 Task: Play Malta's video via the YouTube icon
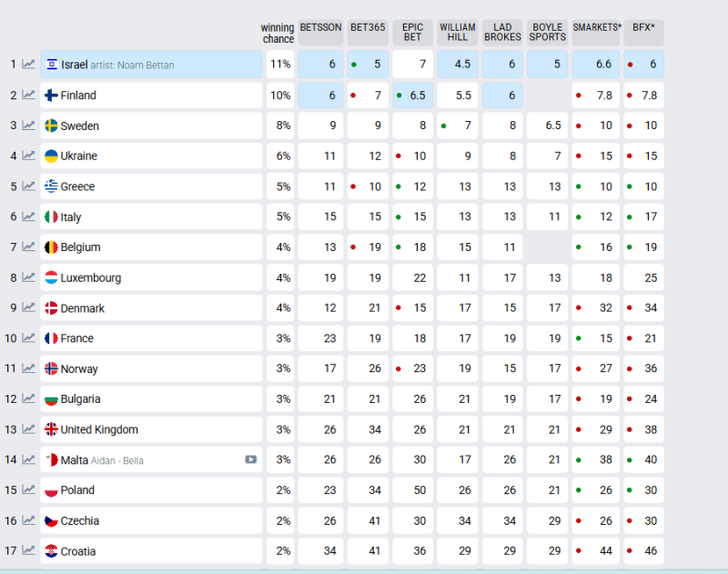[x=250, y=460]
